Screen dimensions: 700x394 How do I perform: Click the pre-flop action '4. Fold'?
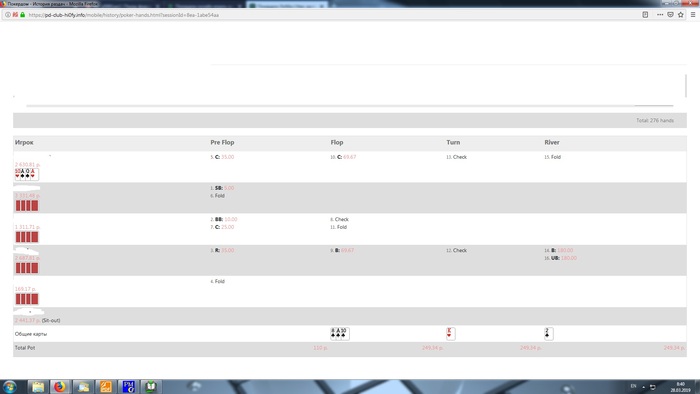(x=217, y=282)
